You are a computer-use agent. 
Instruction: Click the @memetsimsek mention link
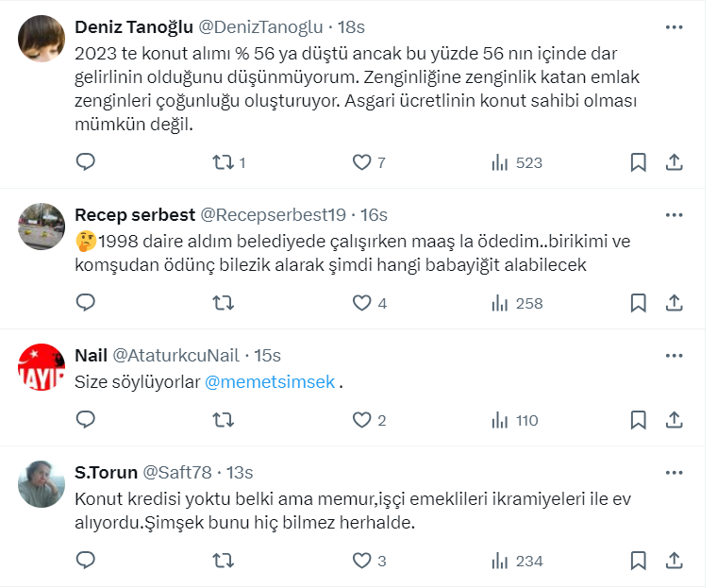pyautogui.click(x=270, y=382)
